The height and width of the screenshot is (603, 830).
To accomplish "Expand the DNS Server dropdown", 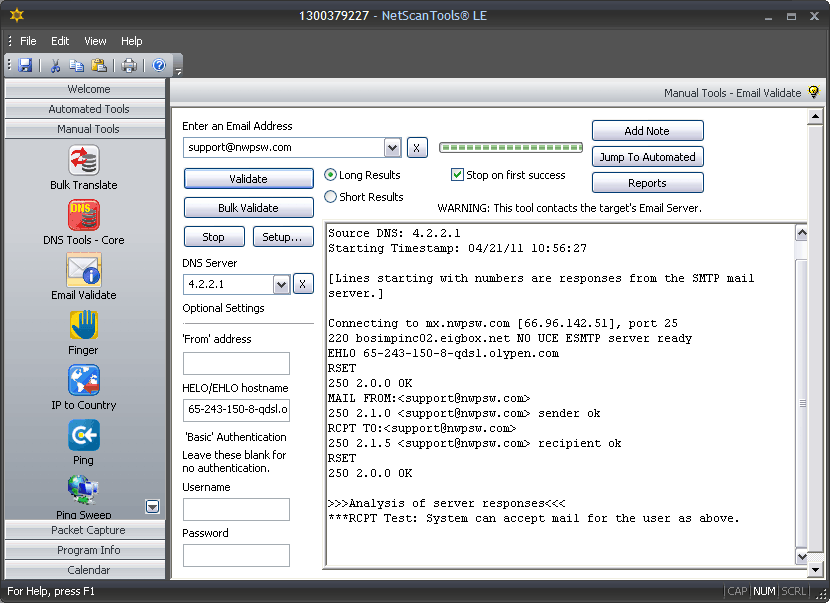I will 281,284.
